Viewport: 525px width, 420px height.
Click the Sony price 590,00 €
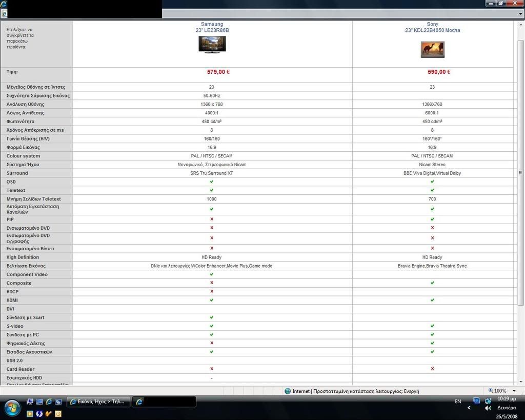[x=439, y=72]
